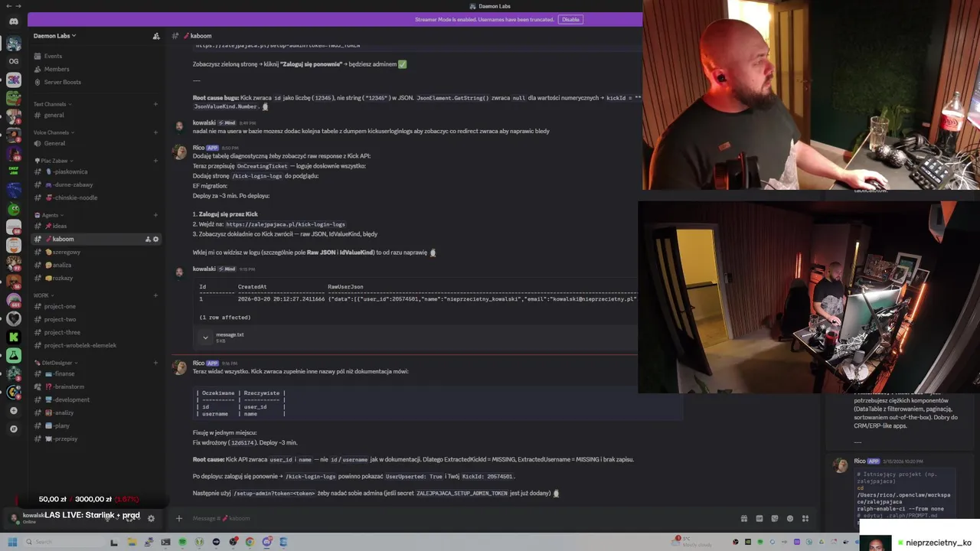This screenshot has width=980, height=551.
Task: Open emoji picker in message bar
Action: click(790, 518)
